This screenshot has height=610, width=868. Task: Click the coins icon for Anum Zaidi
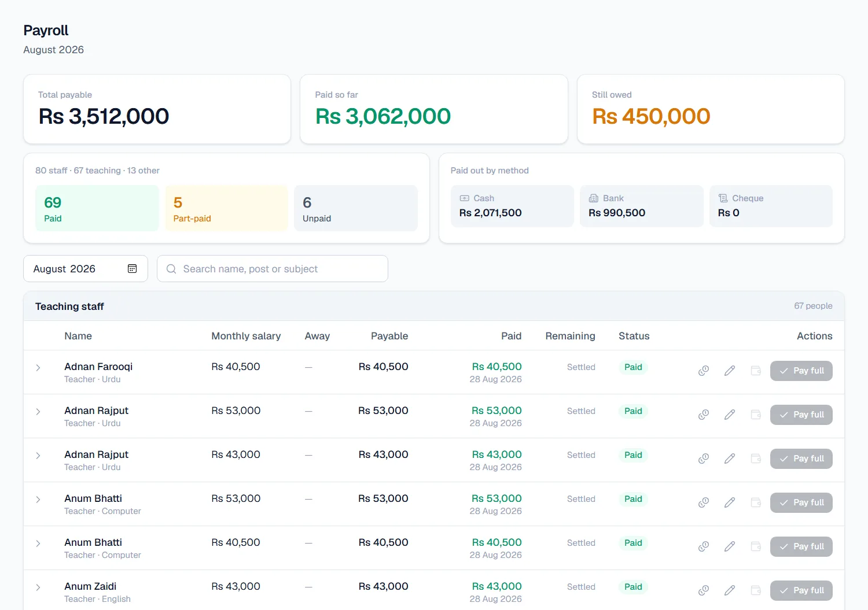704,590
